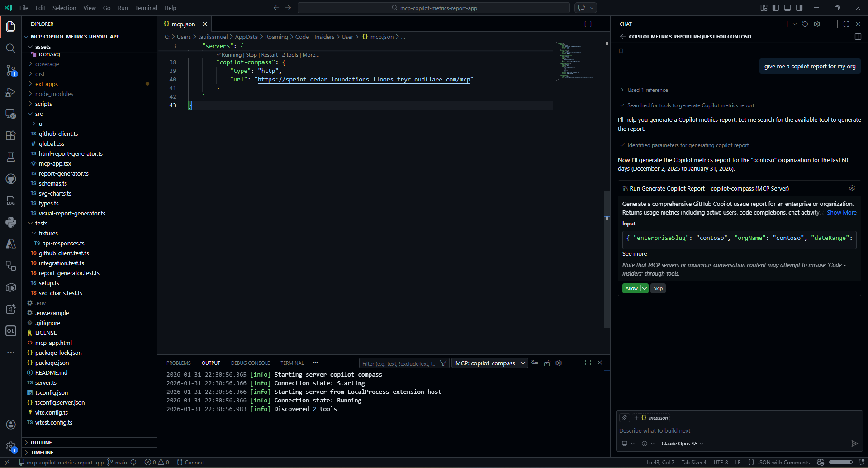Toggle primary side bar layout button

(x=776, y=8)
